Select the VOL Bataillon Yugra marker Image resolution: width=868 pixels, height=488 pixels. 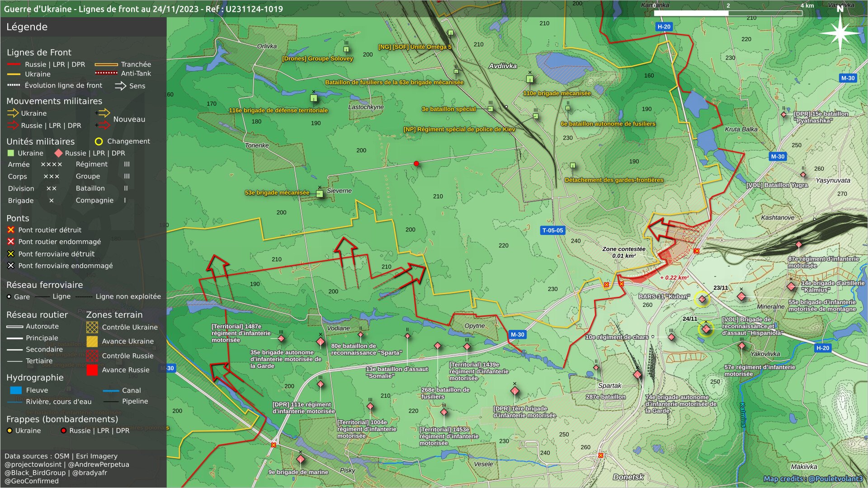coord(803,174)
